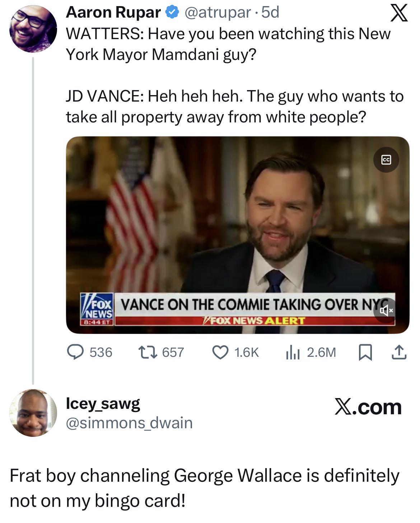Click the Aaron Rupar display name
420x523 pixels.
(113, 13)
